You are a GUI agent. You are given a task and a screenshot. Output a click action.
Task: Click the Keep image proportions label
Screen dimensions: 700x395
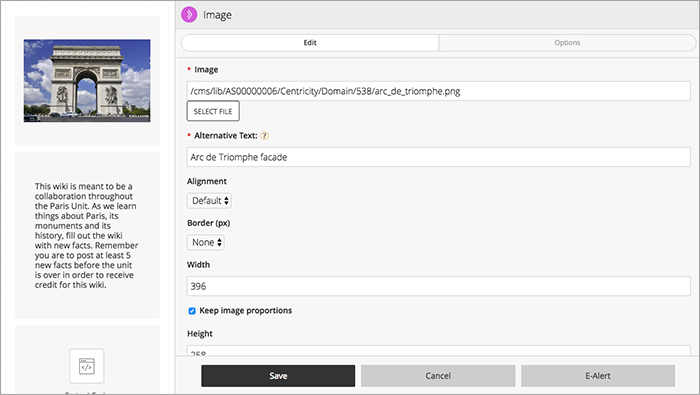coord(246,311)
